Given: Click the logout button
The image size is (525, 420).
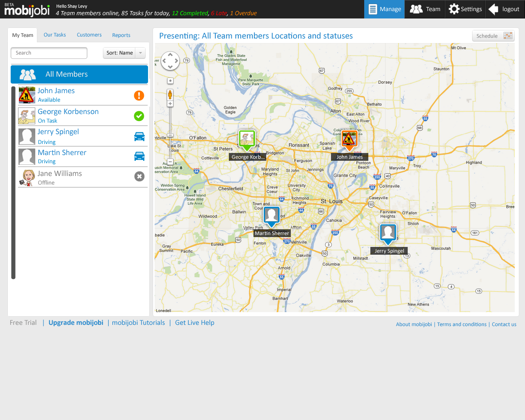Looking at the screenshot, I should click(x=505, y=9).
